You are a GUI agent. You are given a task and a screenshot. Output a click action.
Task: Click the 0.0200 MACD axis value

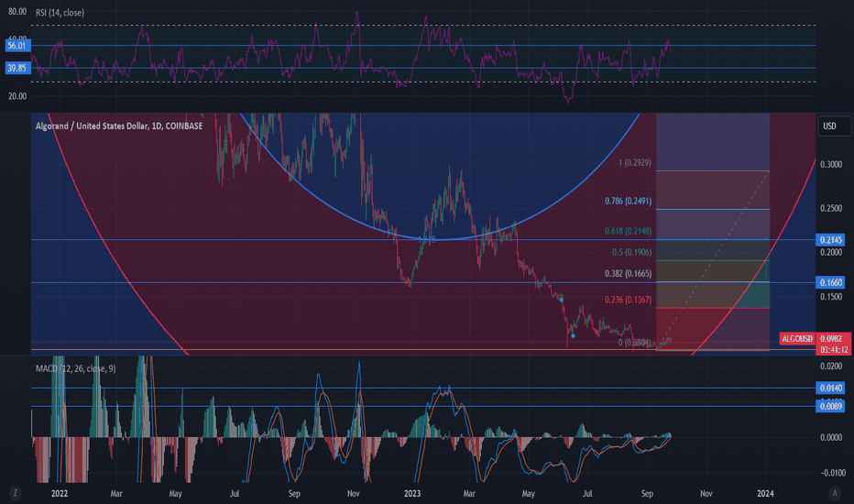click(831, 367)
